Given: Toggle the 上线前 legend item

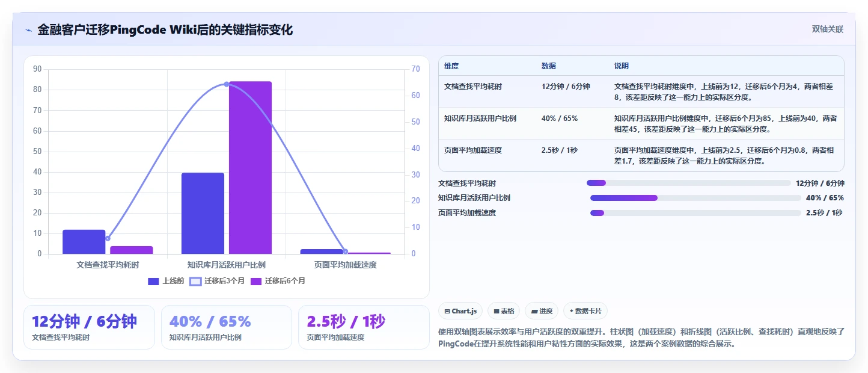Looking at the screenshot, I should tap(166, 281).
